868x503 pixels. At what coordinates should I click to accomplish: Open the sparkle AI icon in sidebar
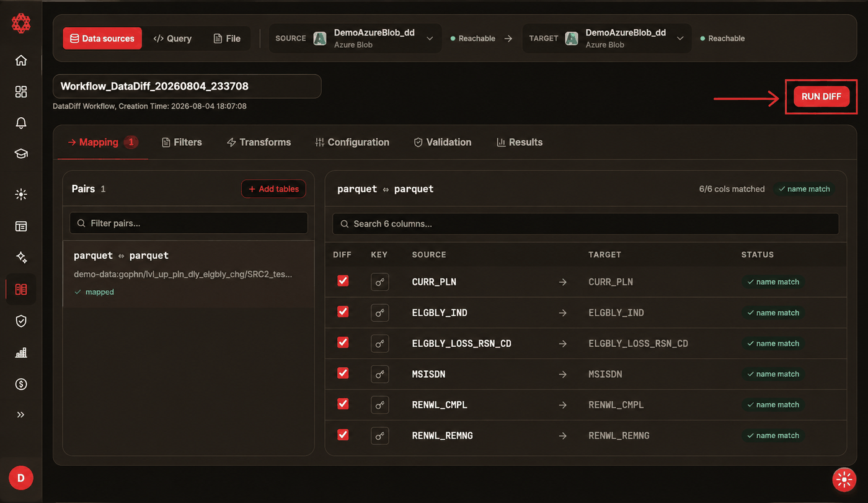[x=21, y=257]
